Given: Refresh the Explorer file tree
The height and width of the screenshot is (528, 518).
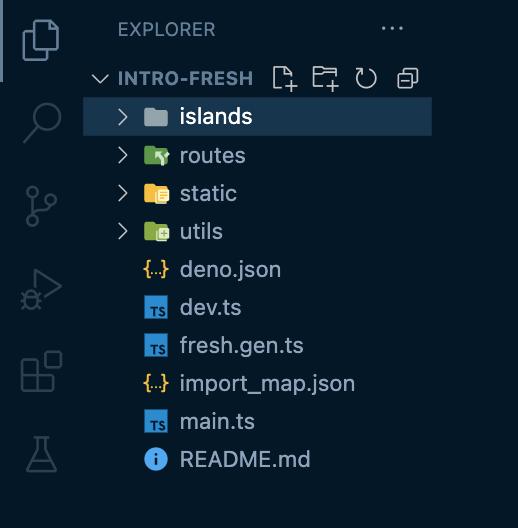Looking at the screenshot, I should click(x=366, y=78).
